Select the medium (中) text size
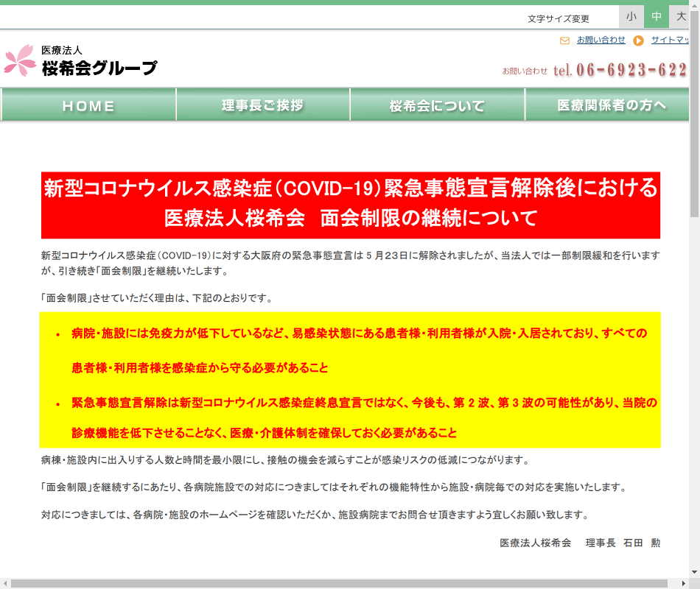This screenshot has height=589, width=700. pos(656,16)
